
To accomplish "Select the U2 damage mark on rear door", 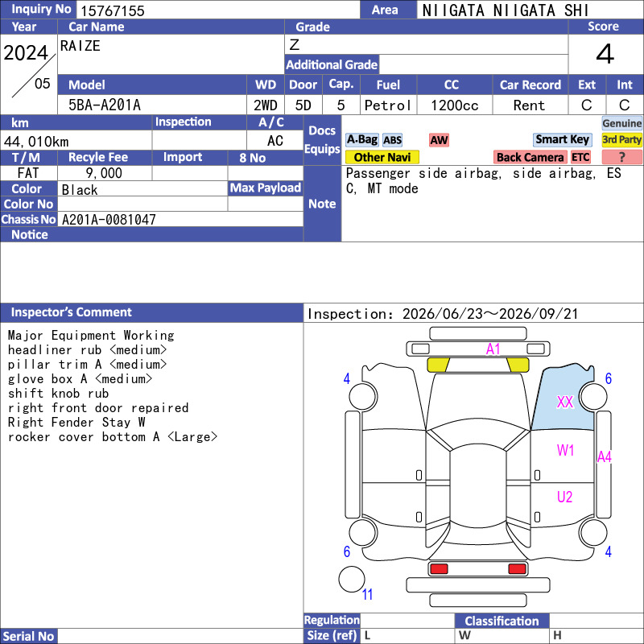I will [565, 497].
